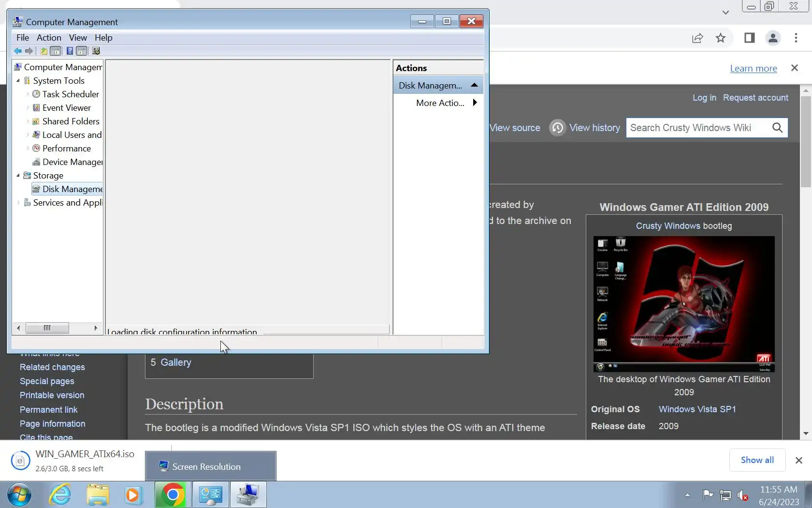Image resolution: width=812 pixels, height=508 pixels.
Task: Close the Chrome downloads bar
Action: 799,461
